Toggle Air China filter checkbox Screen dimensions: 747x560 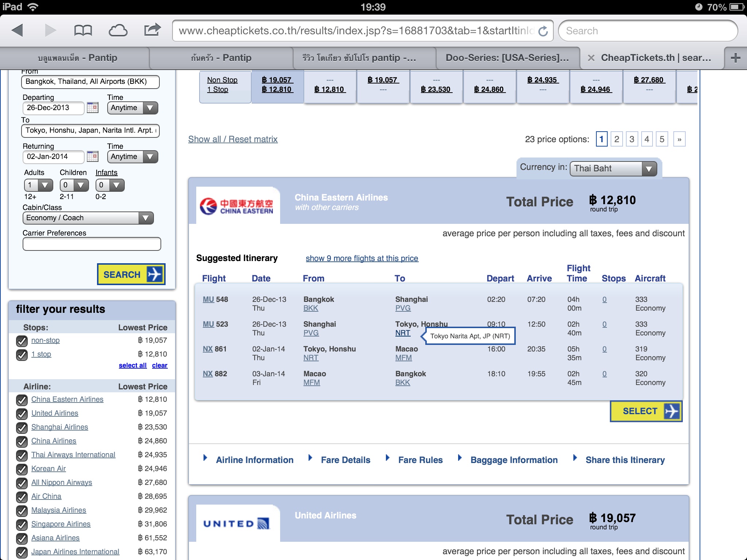click(x=22, y=497)
